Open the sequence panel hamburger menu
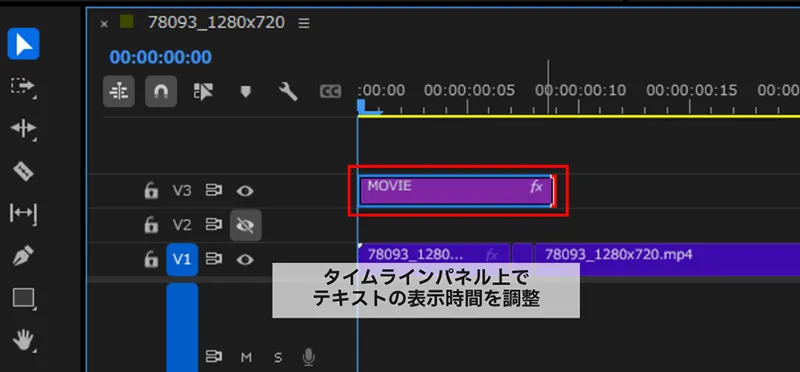The width and height of the screenshot is (800, 372). [x=304, y=23]
